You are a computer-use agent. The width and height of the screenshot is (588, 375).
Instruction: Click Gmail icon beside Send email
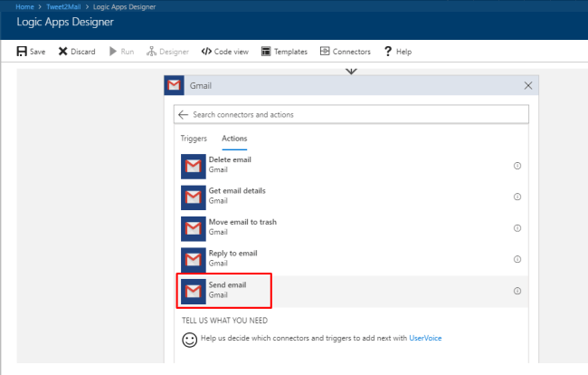193,292
